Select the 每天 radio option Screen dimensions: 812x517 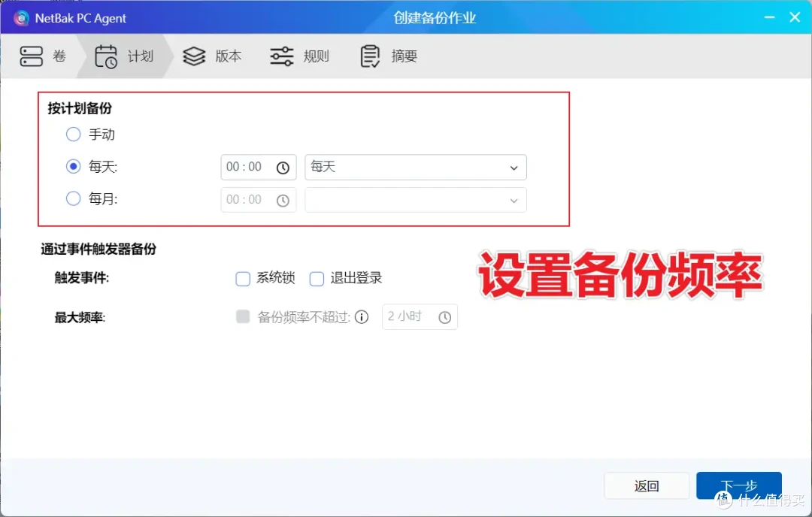tap(74, 167)
